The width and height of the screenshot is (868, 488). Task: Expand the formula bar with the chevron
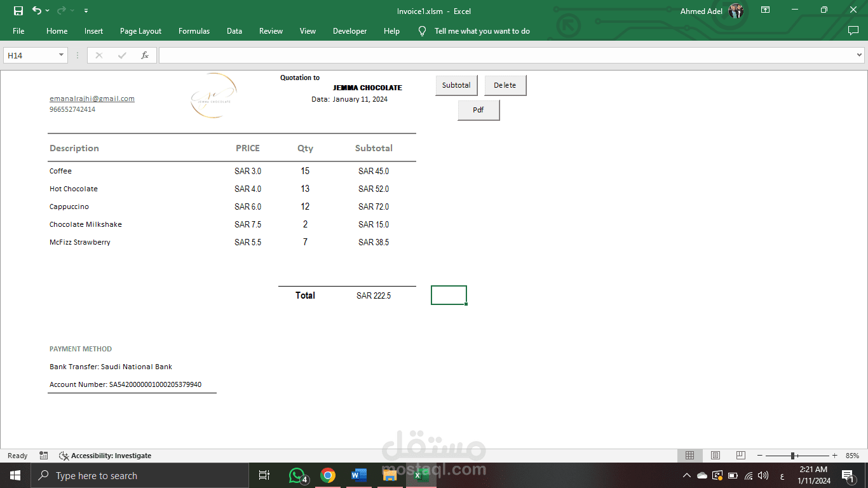pos(860,55)
